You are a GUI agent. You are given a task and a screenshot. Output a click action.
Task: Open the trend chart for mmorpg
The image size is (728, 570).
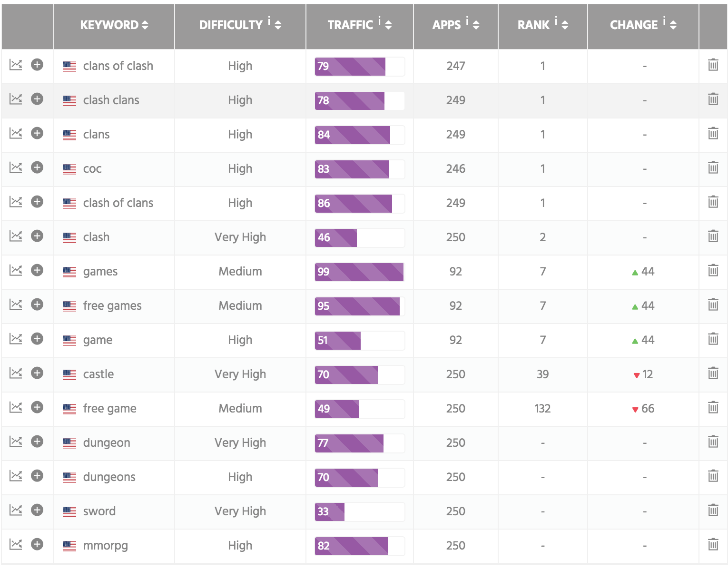[x=16, y=544]
